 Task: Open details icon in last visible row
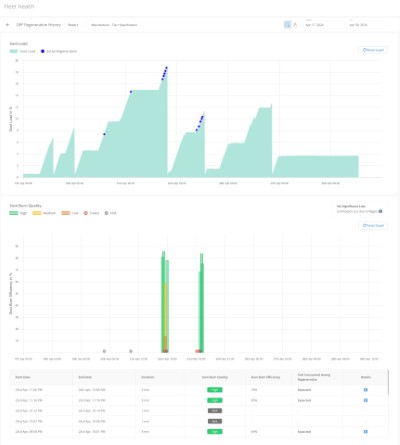[x=365, y=431]
